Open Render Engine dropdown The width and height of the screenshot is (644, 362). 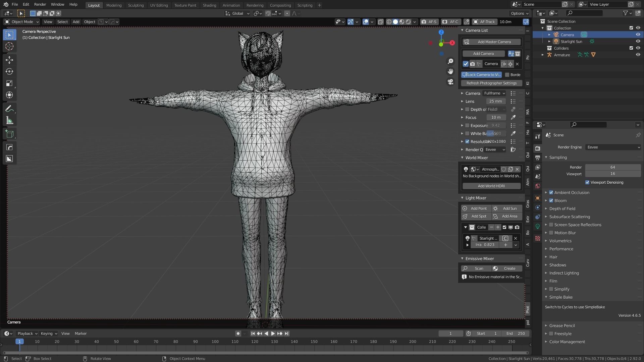613,147
